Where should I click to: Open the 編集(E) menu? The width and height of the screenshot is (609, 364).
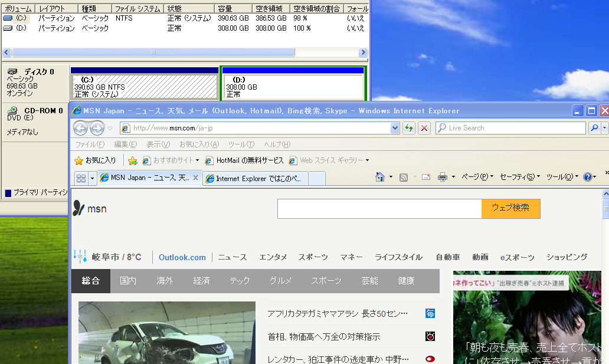click(126, 145)
